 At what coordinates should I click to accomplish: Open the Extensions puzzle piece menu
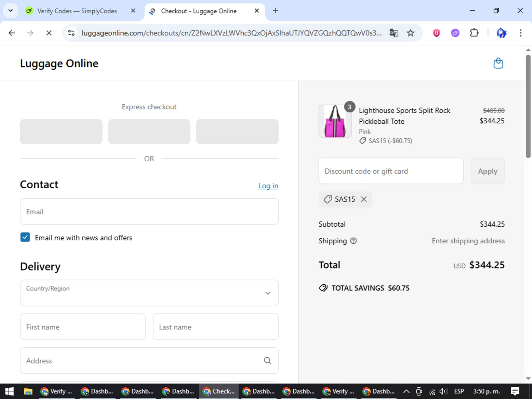click(x=474, y=33)
